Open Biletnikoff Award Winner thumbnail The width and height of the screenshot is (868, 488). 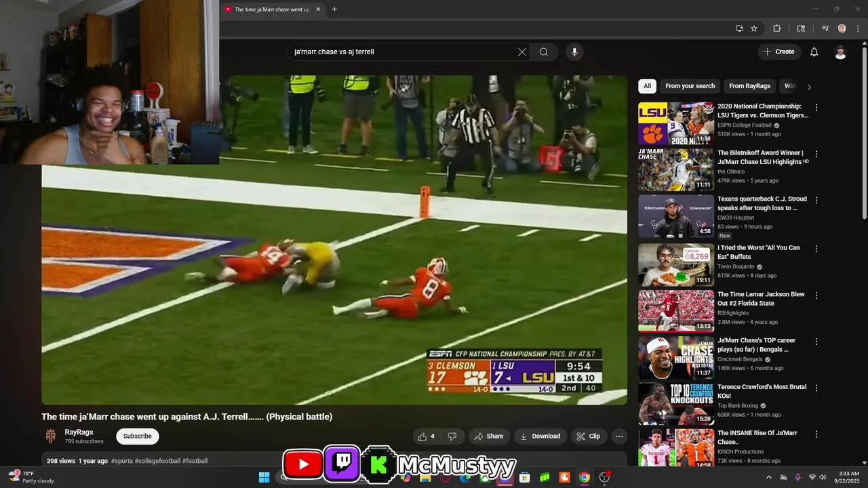(676, 169)
